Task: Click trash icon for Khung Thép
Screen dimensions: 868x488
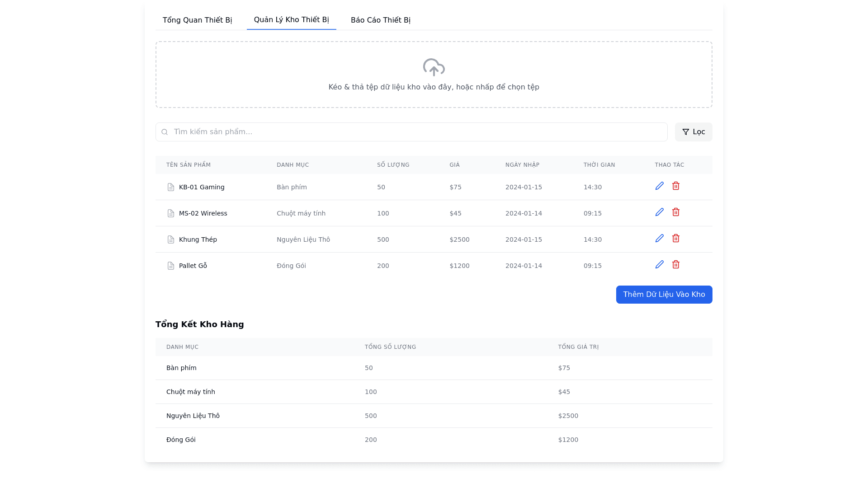Action: [675, 239]
